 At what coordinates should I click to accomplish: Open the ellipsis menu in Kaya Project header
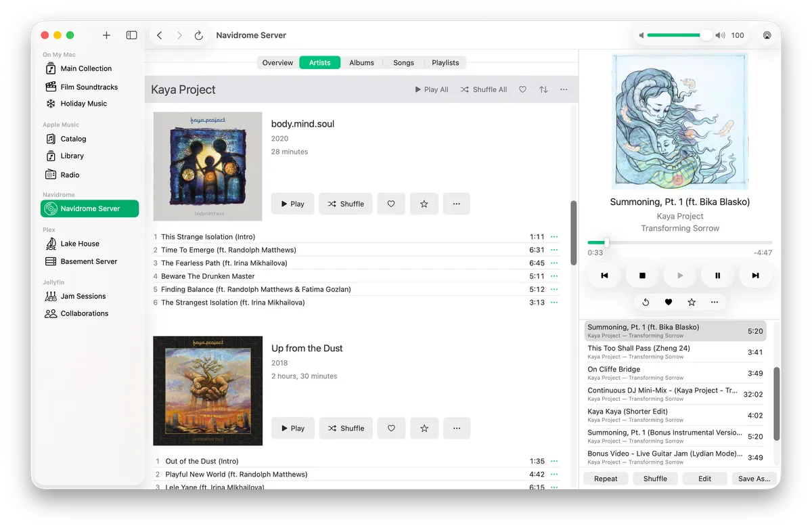tap(564, 89)
